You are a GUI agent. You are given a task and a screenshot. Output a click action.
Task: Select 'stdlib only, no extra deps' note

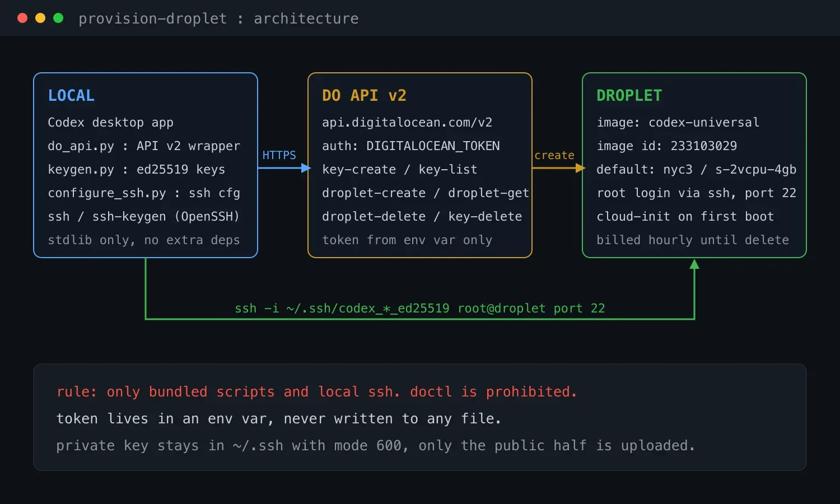tap(144, 240)
